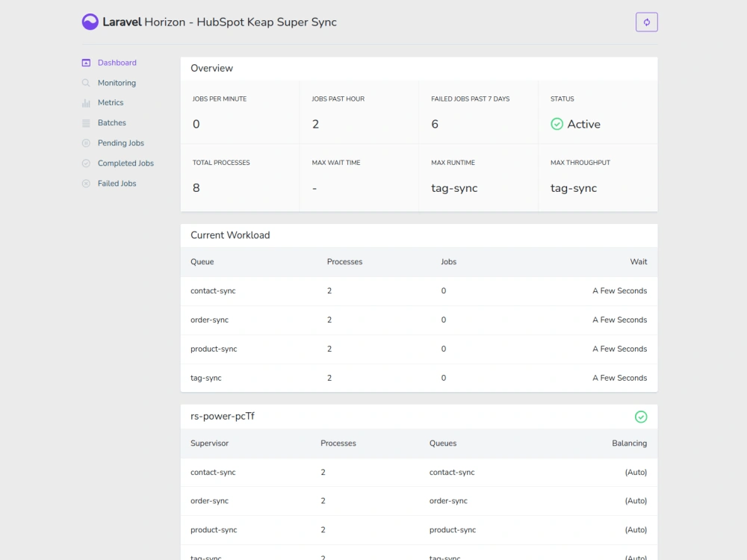
Task: Open Failed Jobs via the cross icon
Action: [84, 183]
